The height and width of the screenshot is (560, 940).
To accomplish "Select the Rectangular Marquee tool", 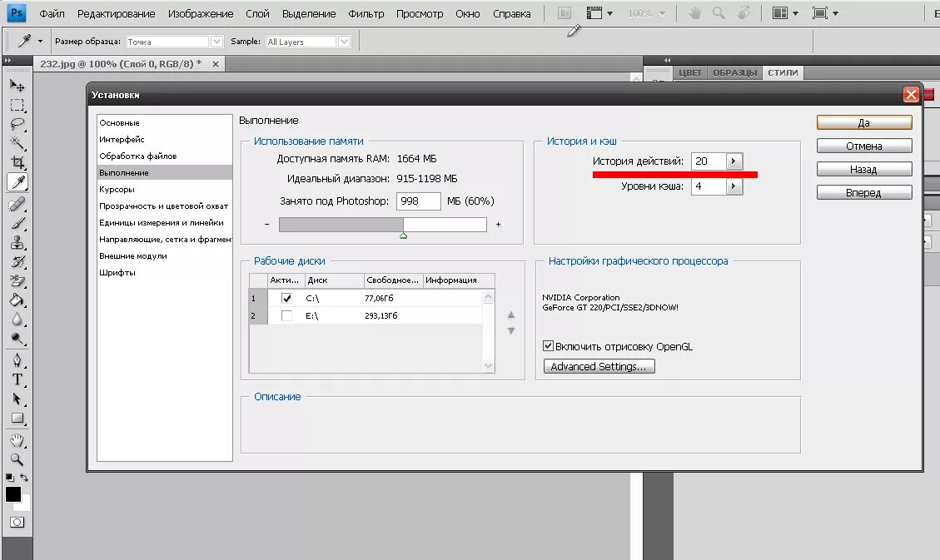I will tap(17, 106).
